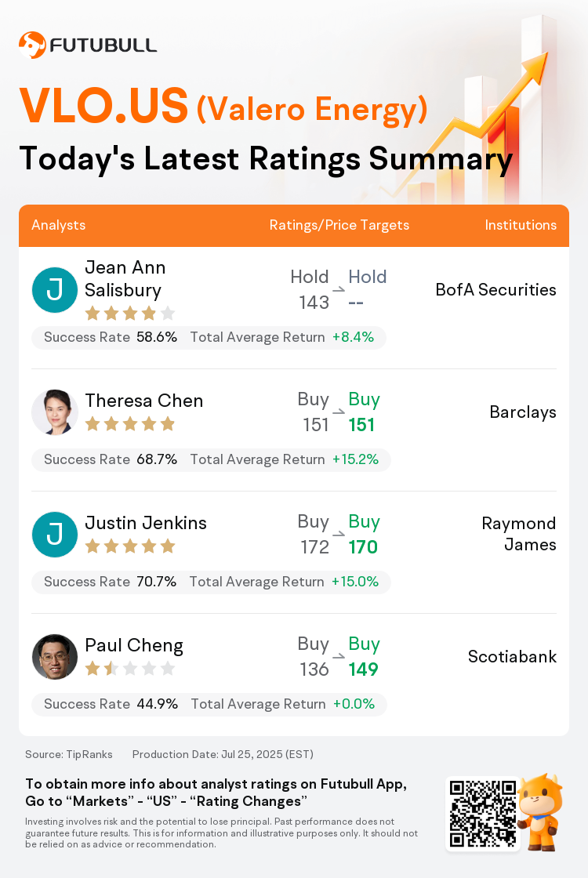Image resolution: width=588 pixels, height=878 pixels.
Task: Click Paul Cheng's star rating
Action: pyautogui.click(x=130, y=669)
